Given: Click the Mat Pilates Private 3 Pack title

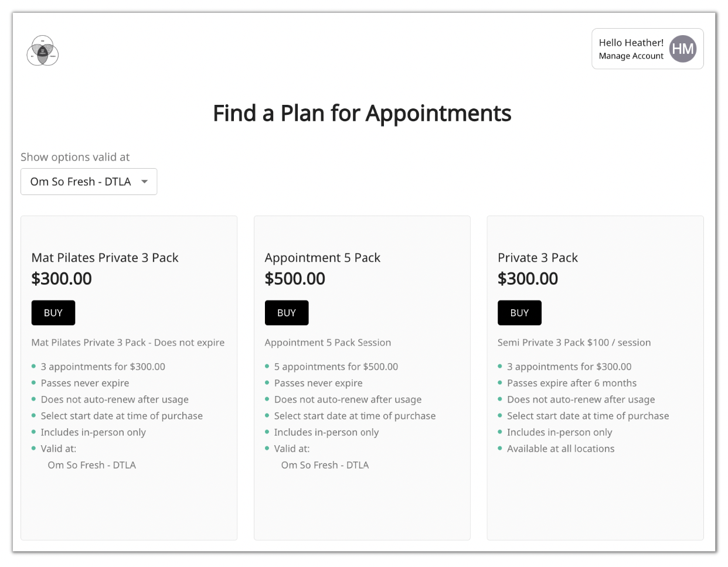Looking at the screenshot, I should click(105, 258).
